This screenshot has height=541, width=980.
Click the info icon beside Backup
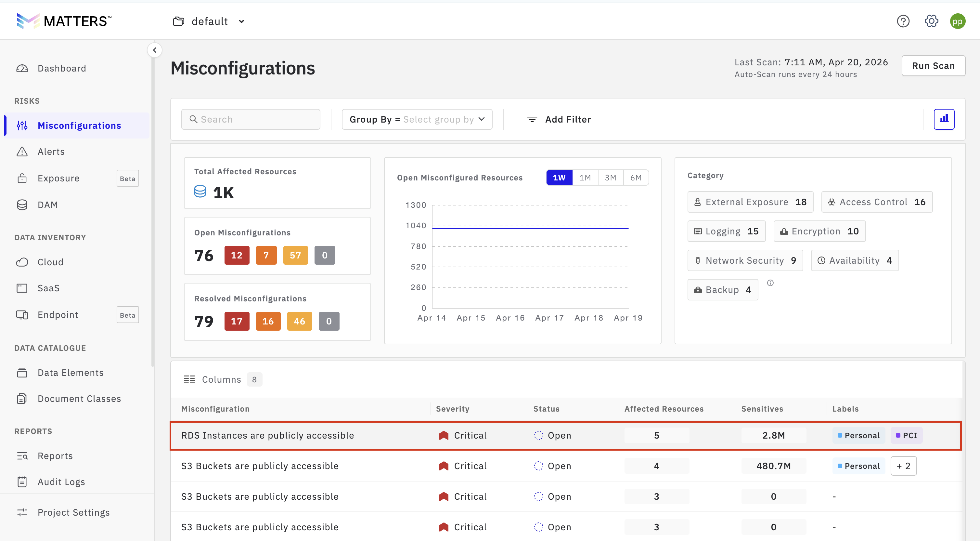coord(770,283)
